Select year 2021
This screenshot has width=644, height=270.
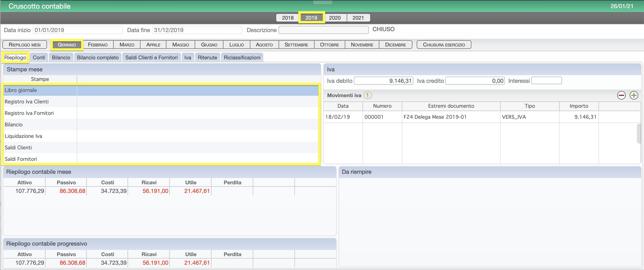click(358, 18)
